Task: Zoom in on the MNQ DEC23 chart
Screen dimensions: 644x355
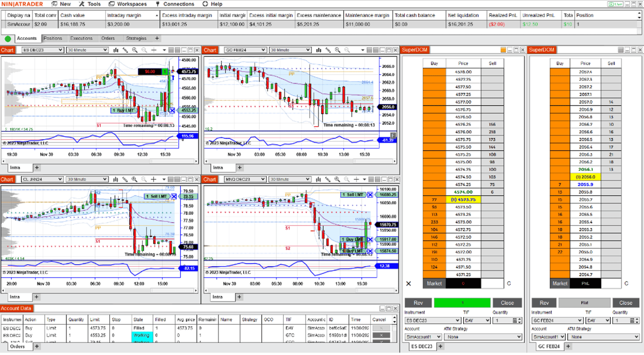Action: (338, 179)
